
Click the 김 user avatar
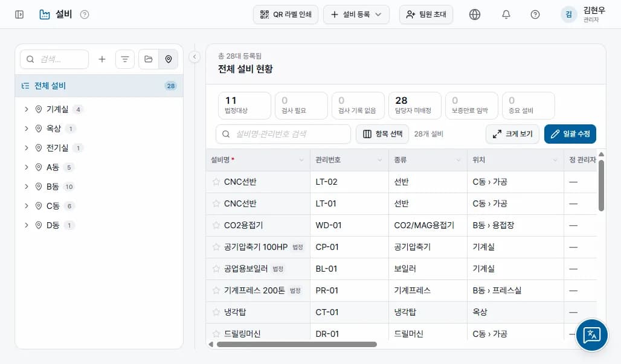click(x=568, y=14)
